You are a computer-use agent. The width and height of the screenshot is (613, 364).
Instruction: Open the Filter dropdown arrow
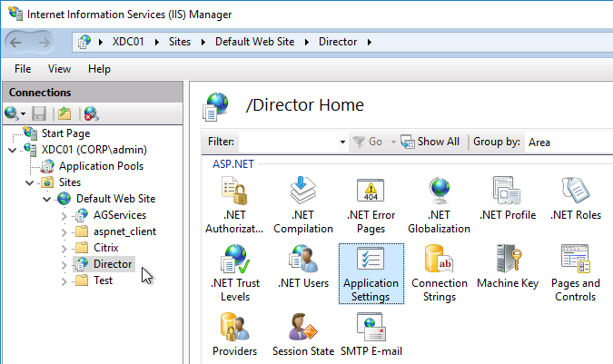tap(342, 142)
